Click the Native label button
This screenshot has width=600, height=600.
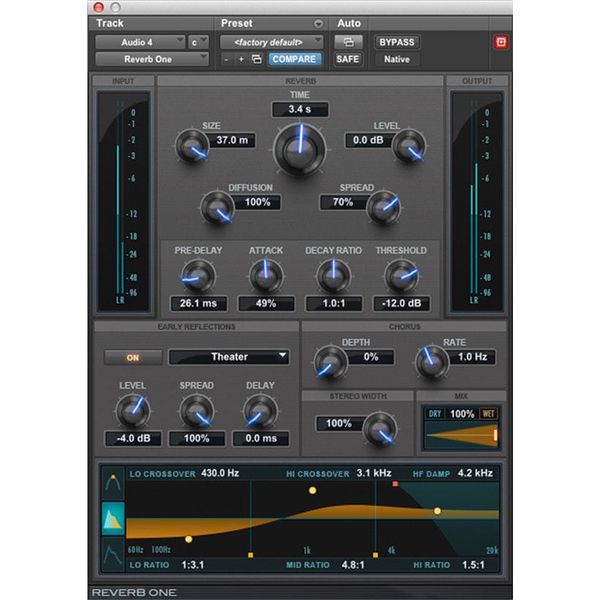pos(397,59)
